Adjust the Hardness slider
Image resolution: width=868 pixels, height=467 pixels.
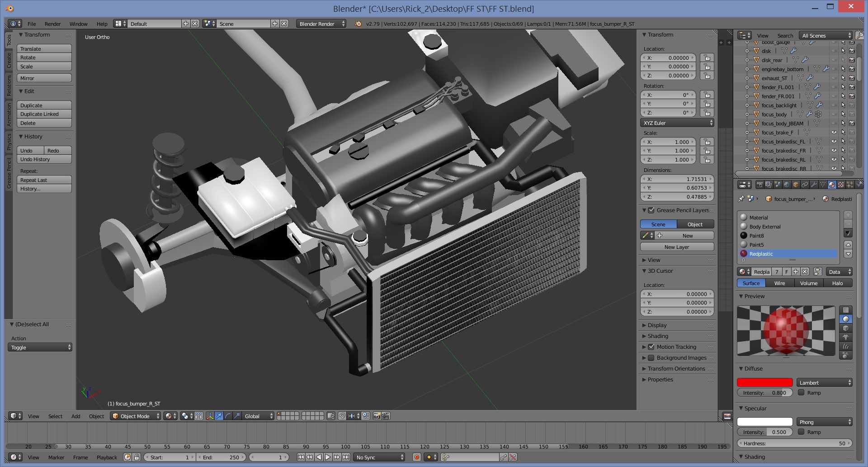(x=794, y=443)
